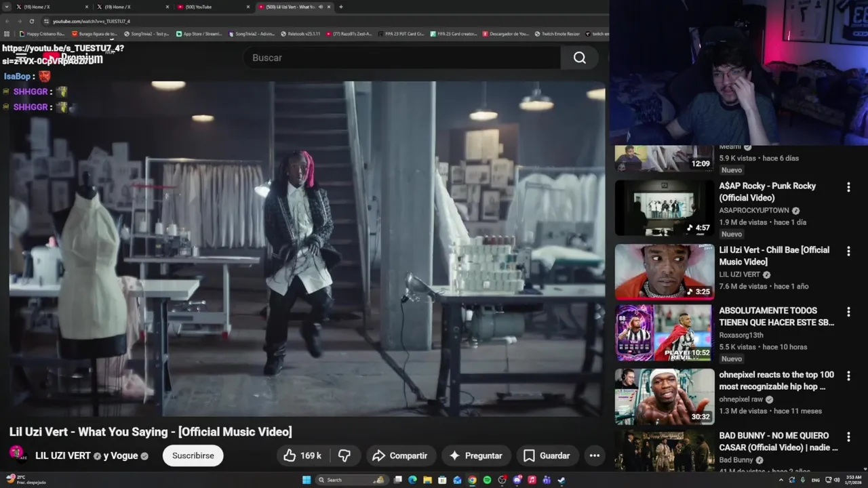
Task: Click the search magnifier button on YouTube
Action: 580,58
